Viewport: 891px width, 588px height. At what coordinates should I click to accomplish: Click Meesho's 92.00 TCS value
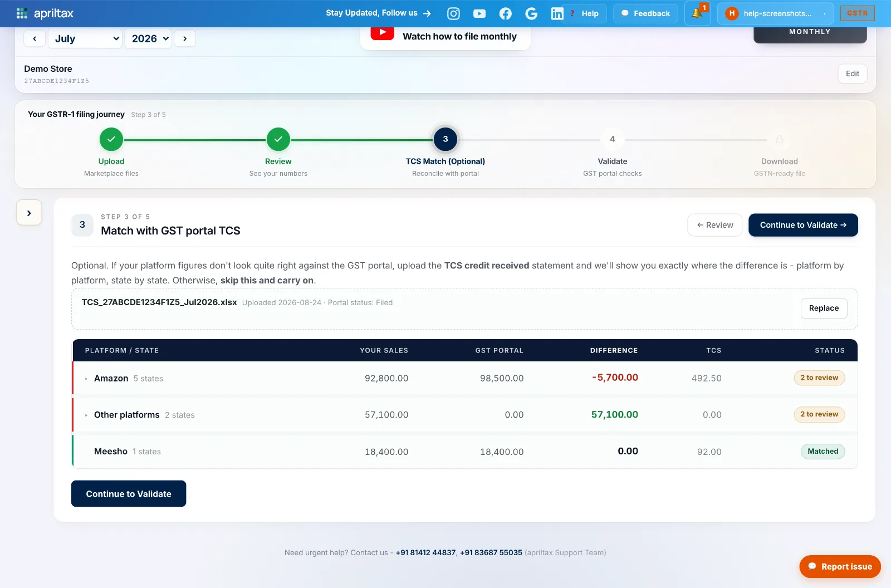click(x=709, y=452)
